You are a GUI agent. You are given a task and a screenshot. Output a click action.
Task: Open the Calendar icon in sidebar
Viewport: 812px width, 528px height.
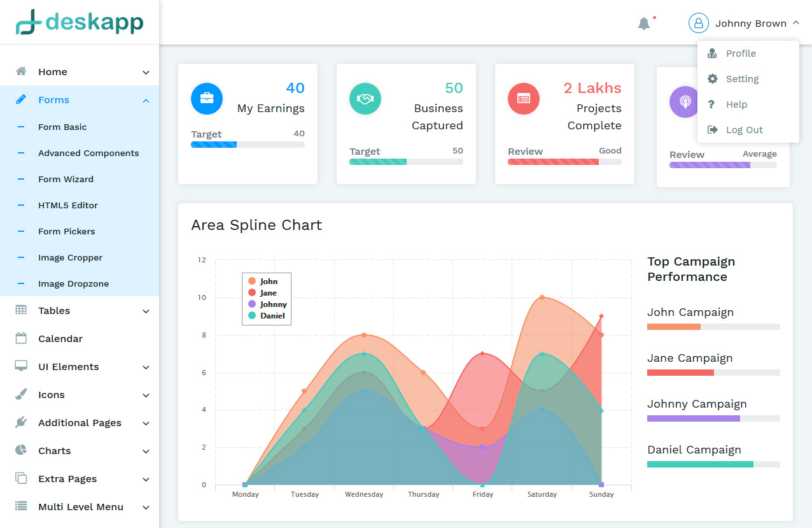[23, 338]
